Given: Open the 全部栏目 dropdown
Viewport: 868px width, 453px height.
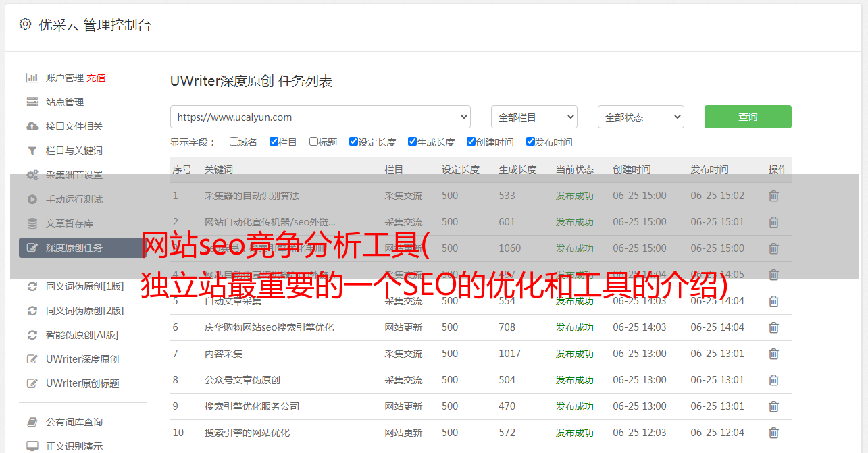Looking at the screenshot, I should click(534, 117).
